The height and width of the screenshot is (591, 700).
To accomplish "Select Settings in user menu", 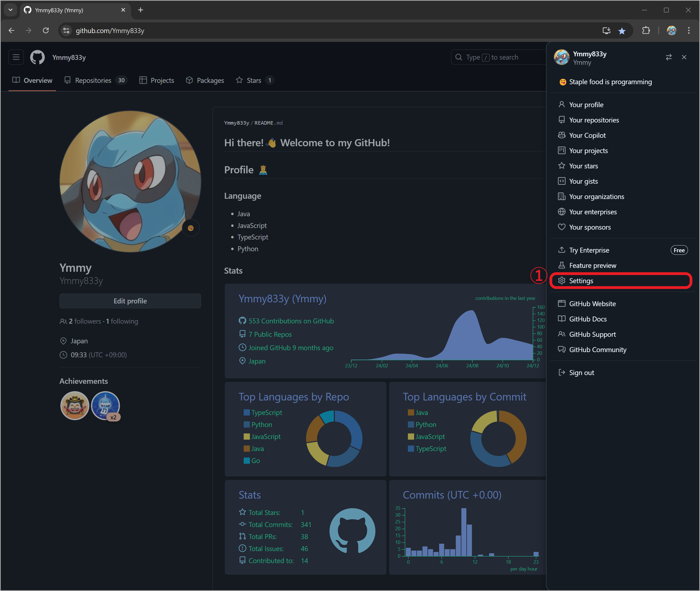I will [581, 281].
